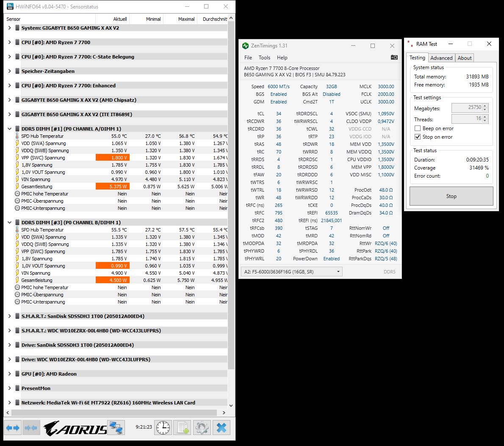Click the Threads stepper down arrow
The image size is (504, 446).
485,121
